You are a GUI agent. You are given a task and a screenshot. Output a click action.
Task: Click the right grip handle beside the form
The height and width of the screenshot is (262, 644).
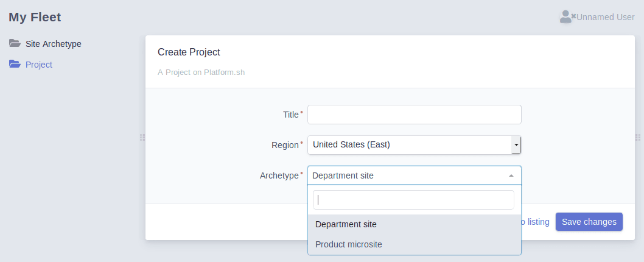(638, 137)
